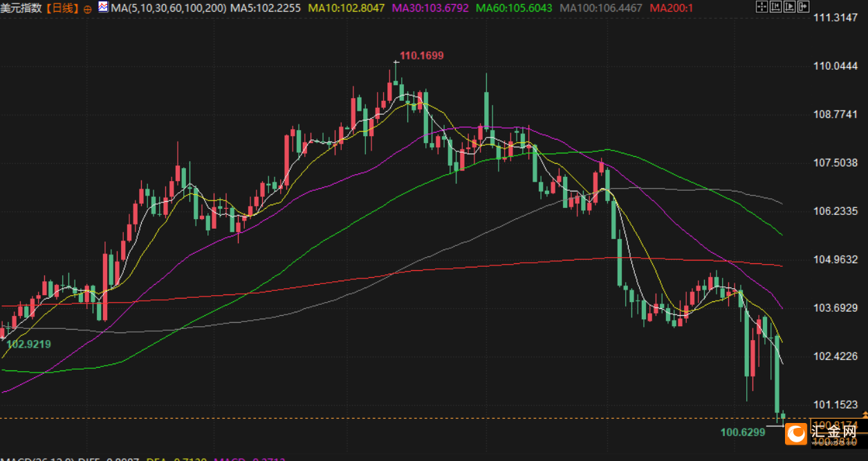This screenshot has height=461, width=868.
Task: Click the small orange up-arrows on price axis
Action: [865, 414]
